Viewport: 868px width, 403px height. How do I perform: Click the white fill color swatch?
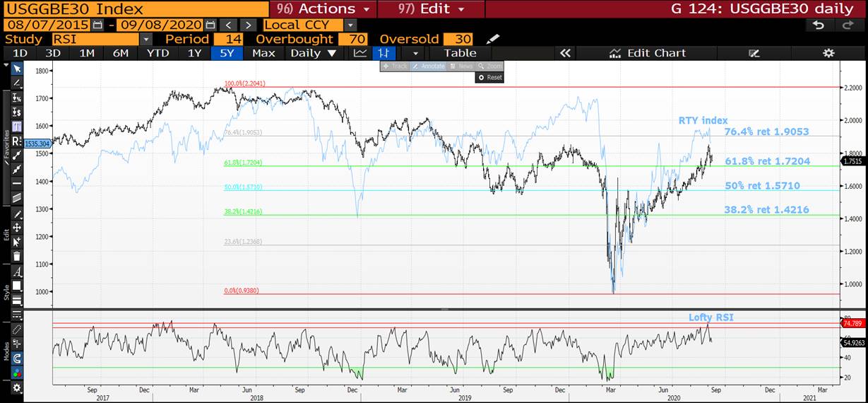pos(17,286)
